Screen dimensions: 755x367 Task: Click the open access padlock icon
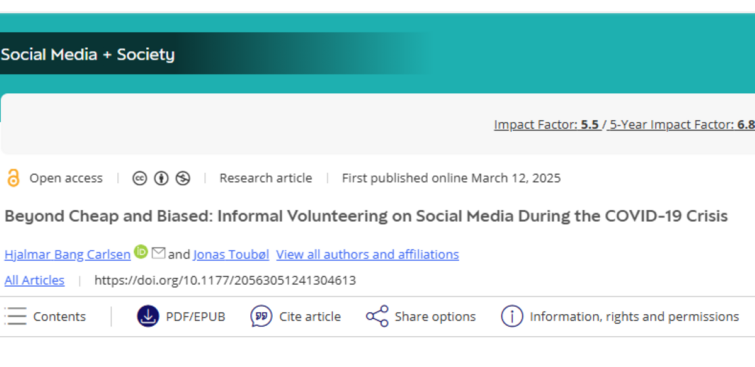click(13, 178)
